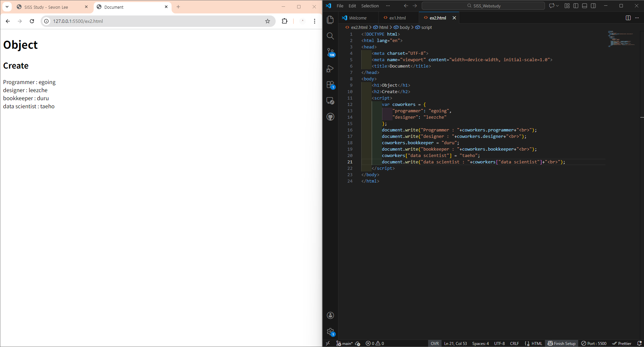The image size is (644, 347).
Task: Open Source Control view with 10K badge
Action: pos(330,52)
